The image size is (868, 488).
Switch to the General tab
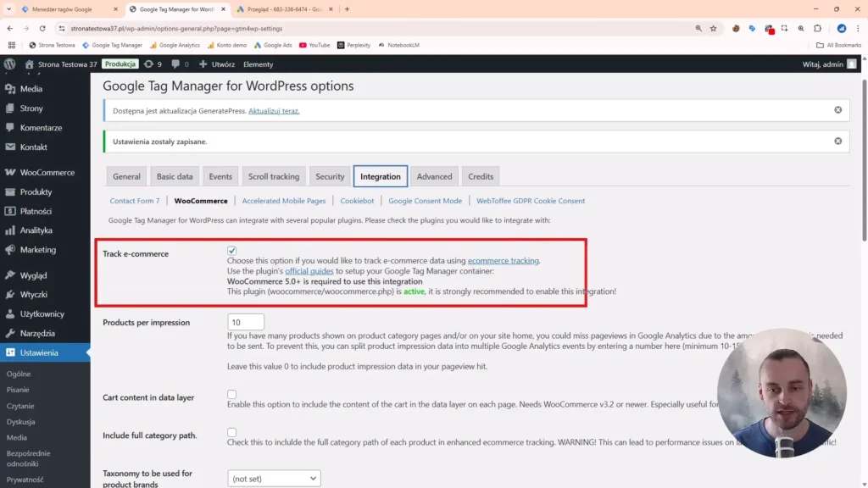(127, 176)
